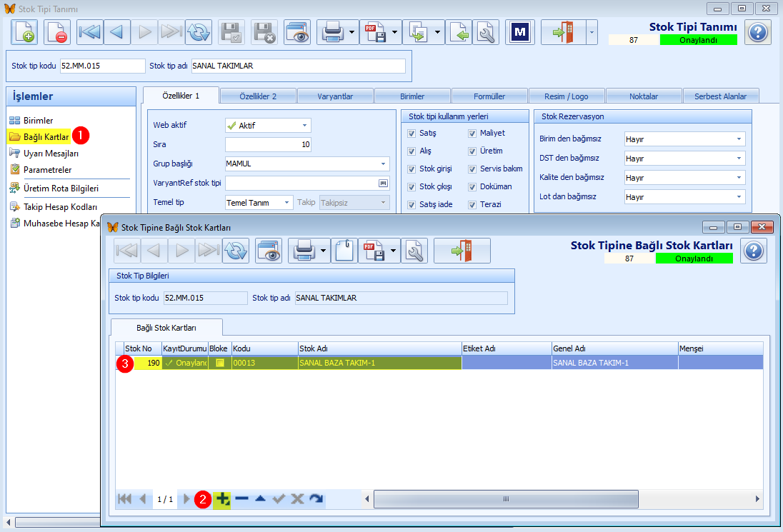The height and width of the screenshot is (532, 783).
Task: Click the save-and-confirm diskette icon
Action: [x=231, y=32]
